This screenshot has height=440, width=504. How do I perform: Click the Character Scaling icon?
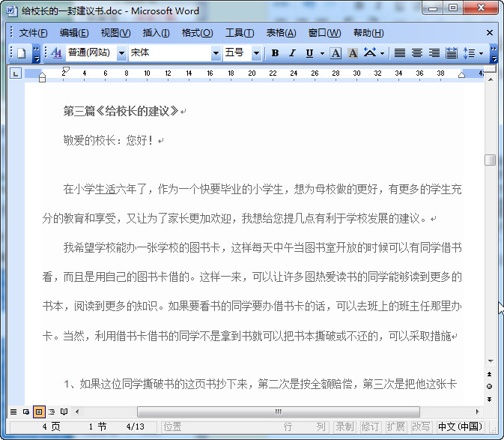370,52
